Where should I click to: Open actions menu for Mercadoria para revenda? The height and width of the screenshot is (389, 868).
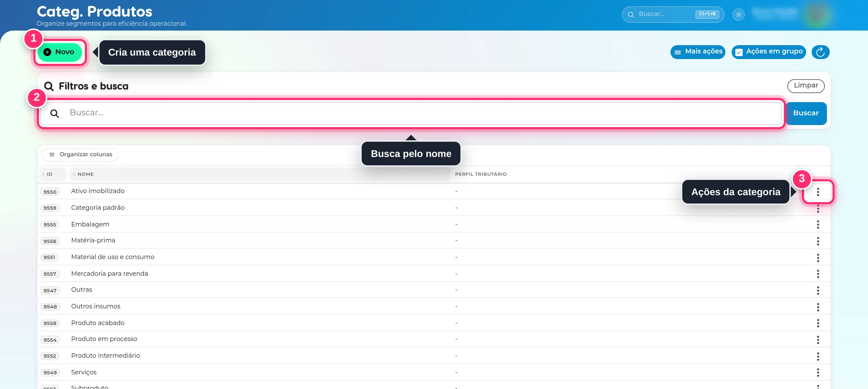[818, 274]
